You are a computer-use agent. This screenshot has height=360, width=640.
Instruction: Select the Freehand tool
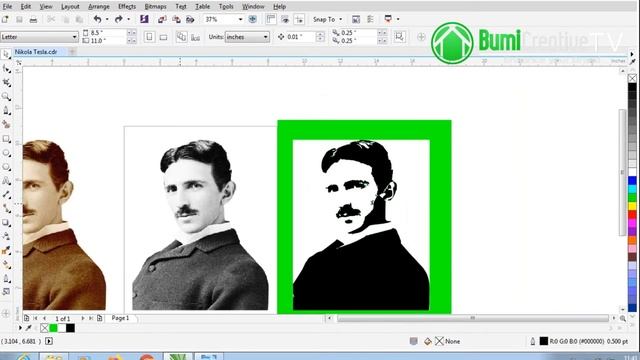coord(6,110)
